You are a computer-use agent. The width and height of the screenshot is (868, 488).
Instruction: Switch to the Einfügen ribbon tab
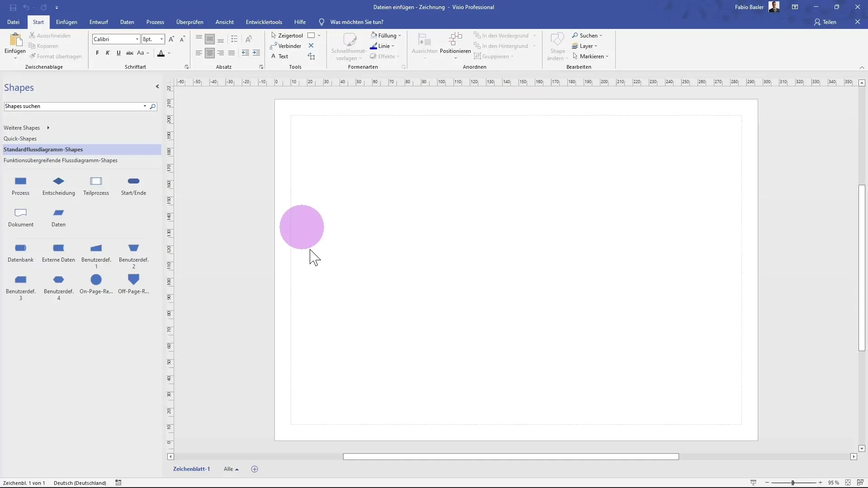pyautogui.click(x=66, y=22)
